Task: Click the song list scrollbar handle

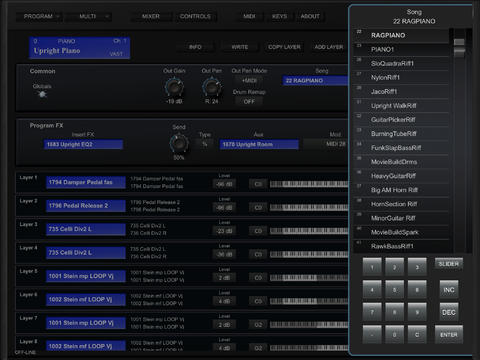Action: pyautogui.click(x=459, y=47)
